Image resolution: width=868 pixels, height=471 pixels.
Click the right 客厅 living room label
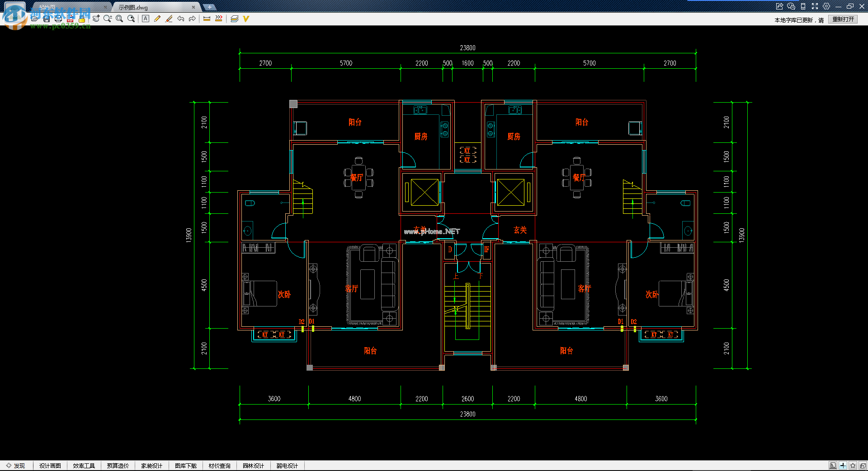click(x=584, y=288)
